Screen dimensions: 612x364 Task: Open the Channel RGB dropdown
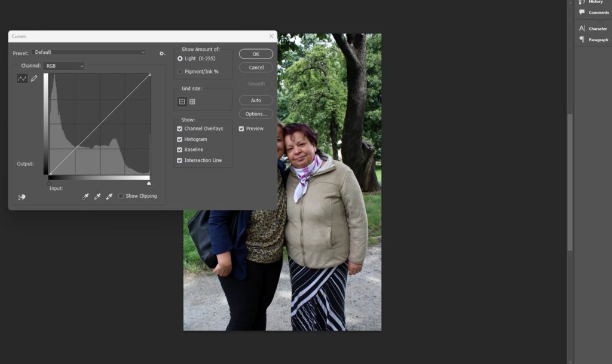pos(64,66)
